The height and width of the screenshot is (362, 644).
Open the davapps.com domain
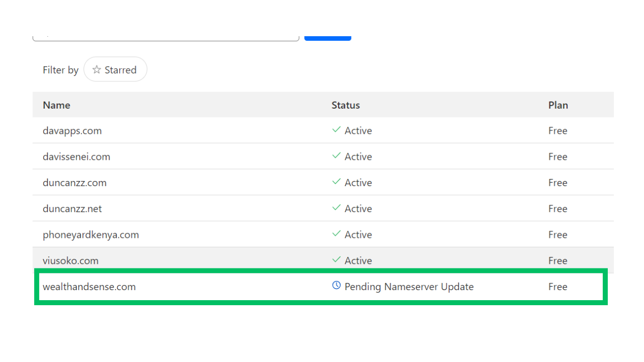click(x=72, y=130)
